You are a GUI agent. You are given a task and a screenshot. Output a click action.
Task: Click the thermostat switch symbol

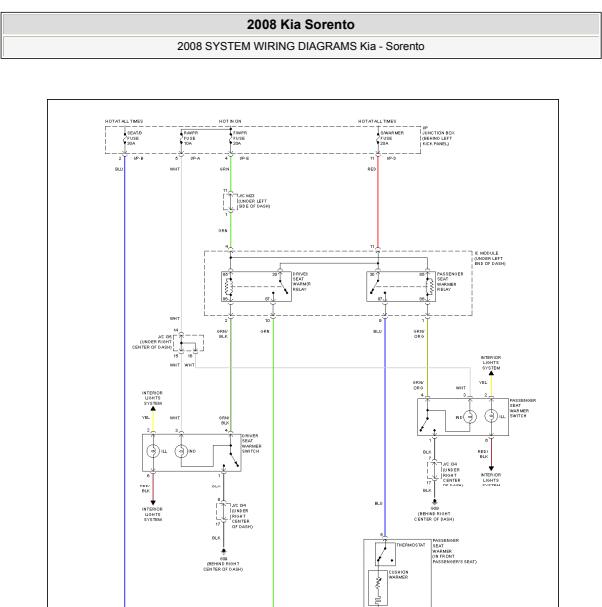(x=384, y=554)
